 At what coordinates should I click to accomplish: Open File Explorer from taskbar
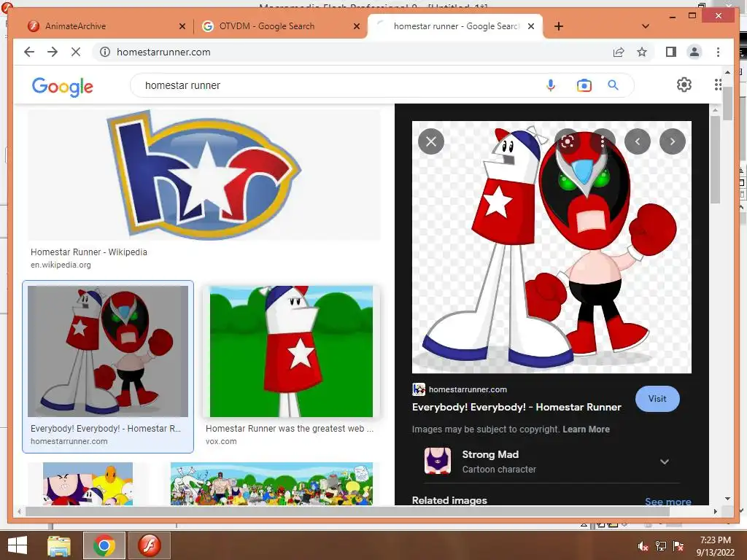point(59,545)
